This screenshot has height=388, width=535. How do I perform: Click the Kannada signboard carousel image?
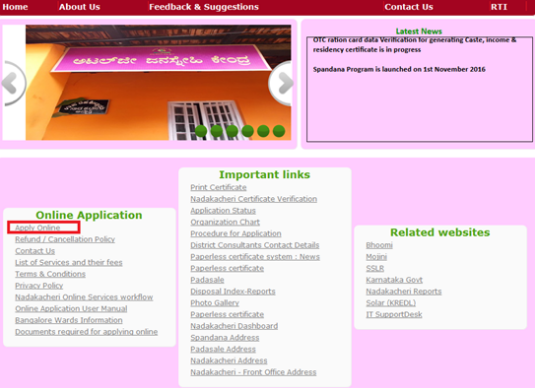(159, 82)
